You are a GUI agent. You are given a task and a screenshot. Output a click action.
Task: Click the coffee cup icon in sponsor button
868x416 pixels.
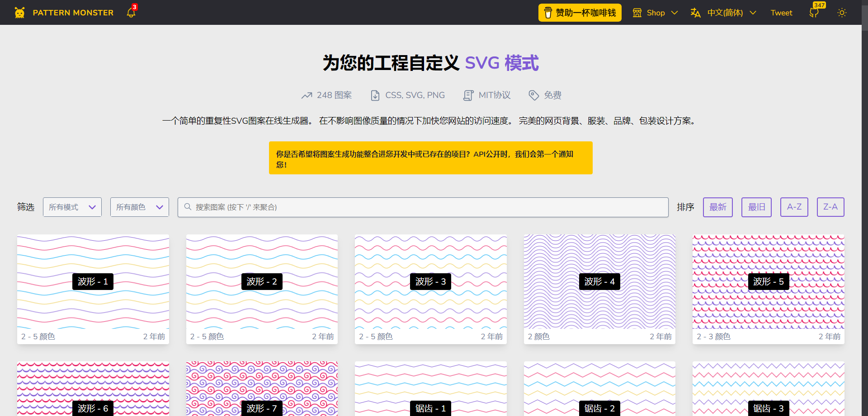tap(548, 13)
